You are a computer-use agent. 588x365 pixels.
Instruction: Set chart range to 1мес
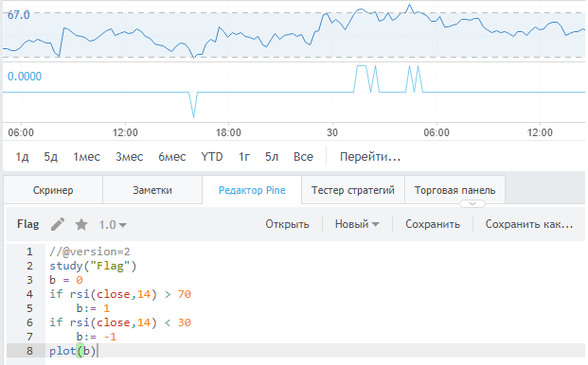coord(86,156)
